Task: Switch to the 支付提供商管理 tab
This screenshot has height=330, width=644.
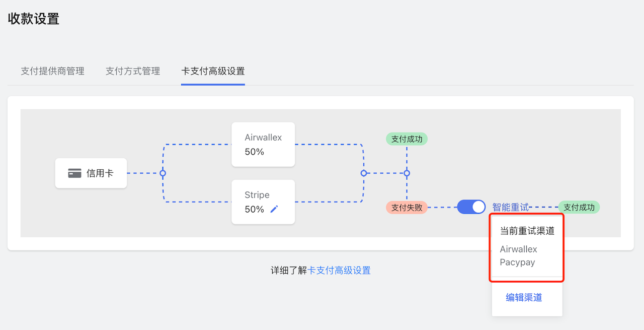Action: click(x=52, y=72)
